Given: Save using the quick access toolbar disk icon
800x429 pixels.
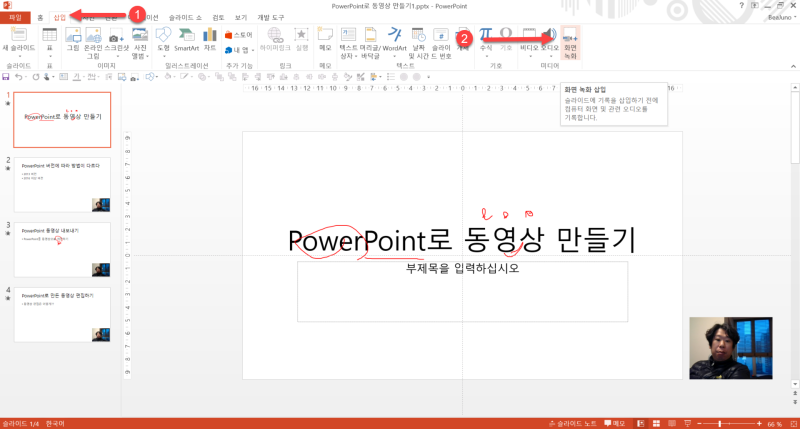Looking at the screenshot, I should tap(6, 77).
